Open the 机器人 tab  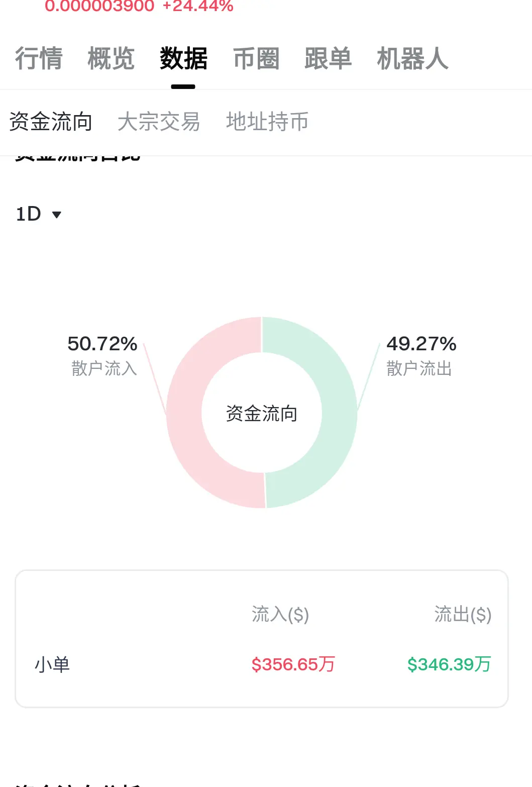pos(412,58)
